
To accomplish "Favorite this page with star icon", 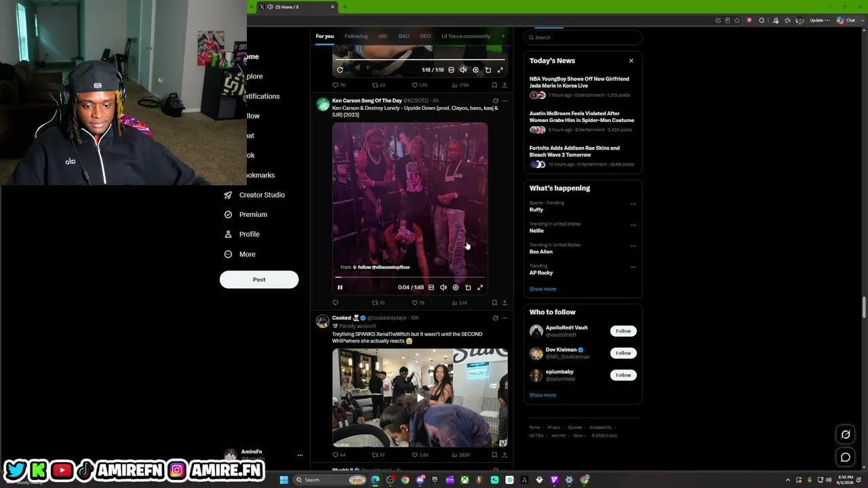I will (738, 20).
